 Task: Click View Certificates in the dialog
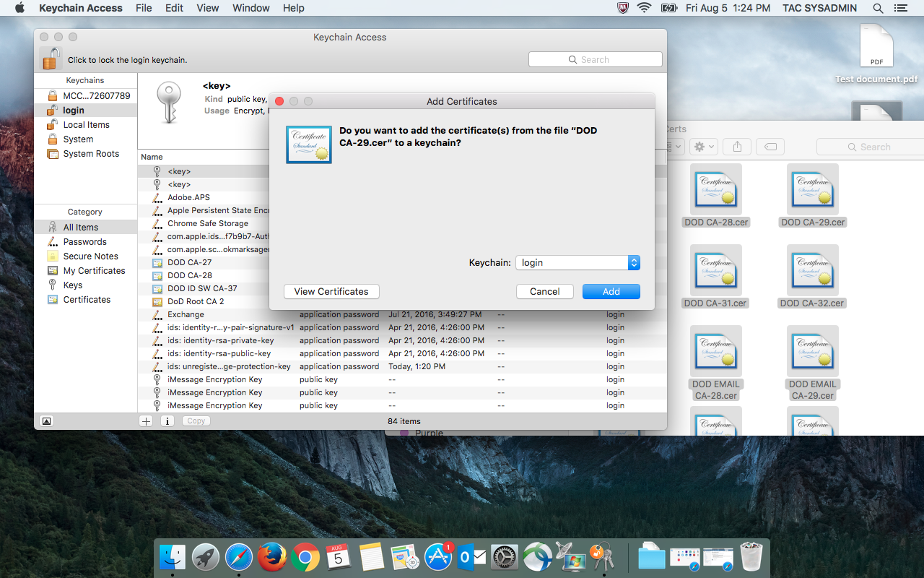click(331, 291)
